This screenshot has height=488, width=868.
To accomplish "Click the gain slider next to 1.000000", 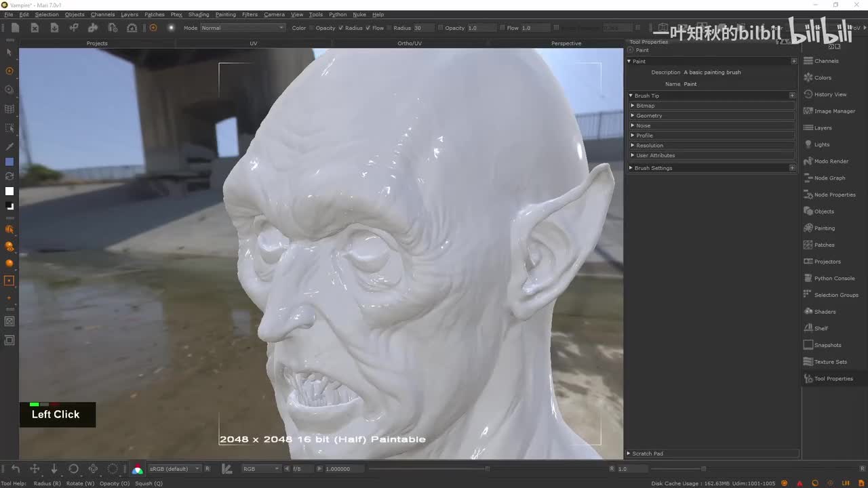I will pos(488,468).
